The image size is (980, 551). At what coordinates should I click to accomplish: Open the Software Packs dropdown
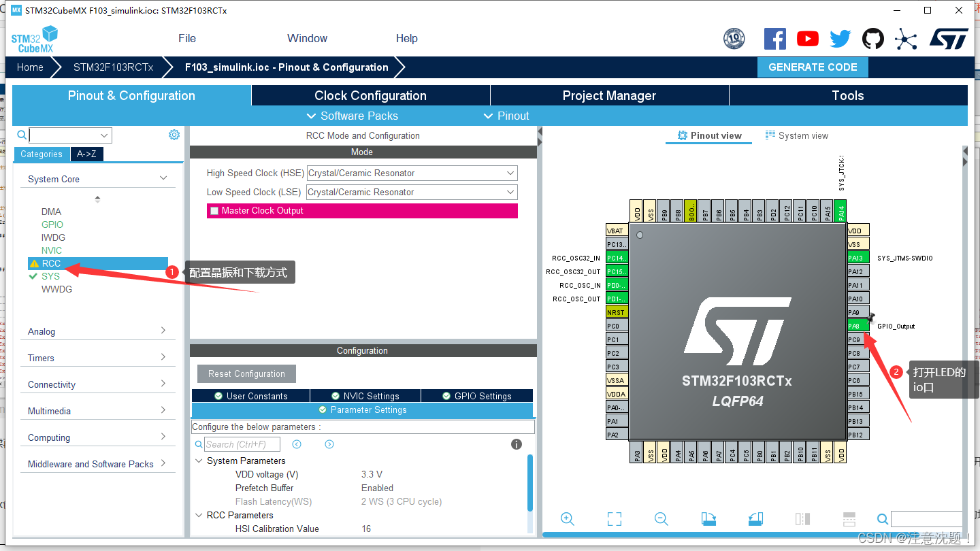point(353,116)
